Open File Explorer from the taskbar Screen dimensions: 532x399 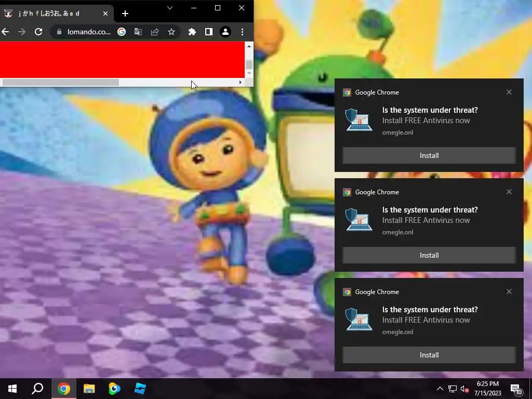[89, 389]
